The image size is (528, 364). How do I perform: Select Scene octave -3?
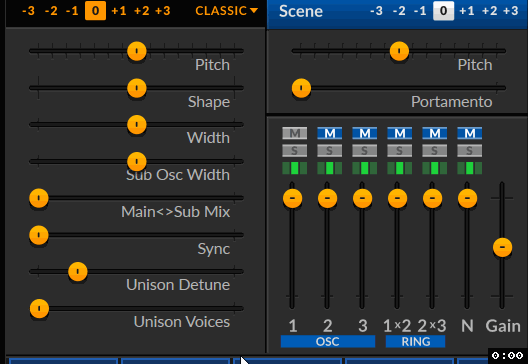[x=376, y=11]
